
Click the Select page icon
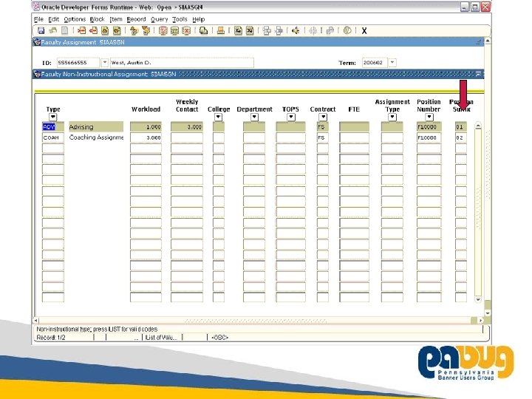[64, 30]
